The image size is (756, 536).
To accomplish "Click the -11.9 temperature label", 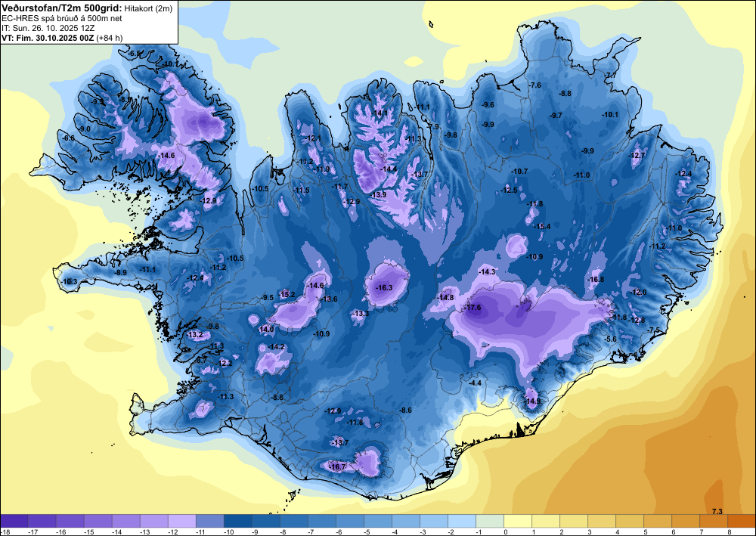I will coord(321,169).
